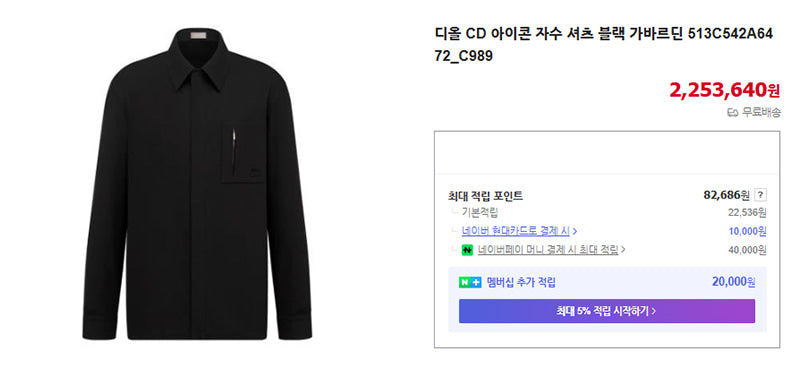Click the question mark help icon
800x385 pixels.
click(760, 195)
